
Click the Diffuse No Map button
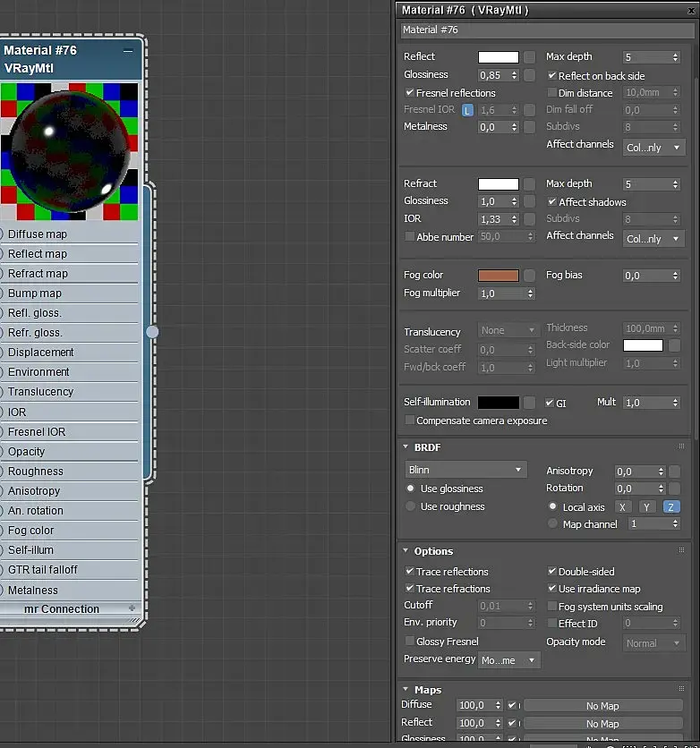point(602,706)
